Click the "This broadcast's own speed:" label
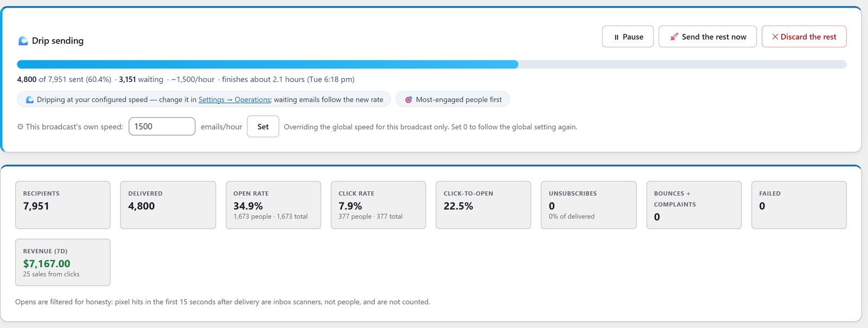 pos(74,127)
